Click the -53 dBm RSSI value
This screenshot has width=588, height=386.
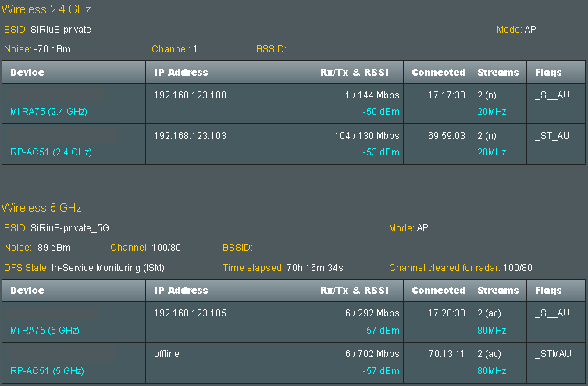381,152
